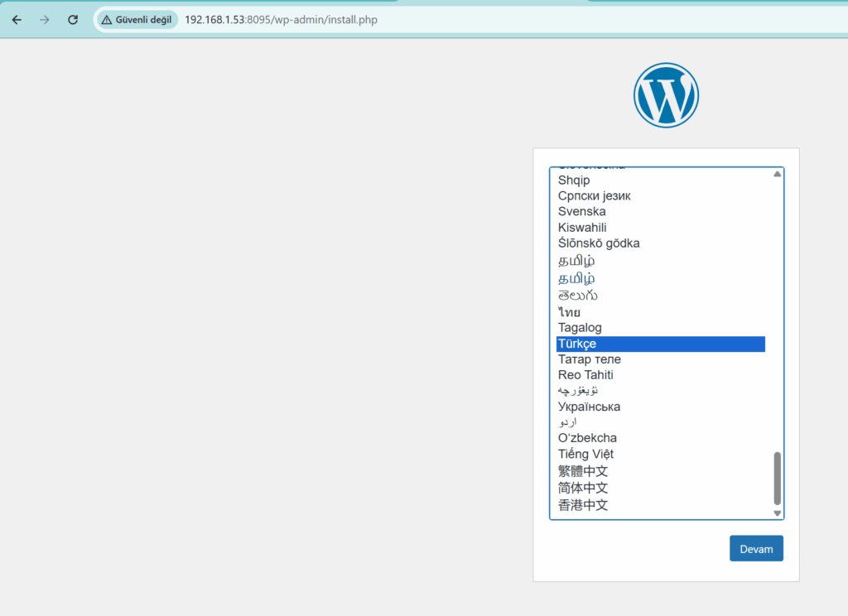The image size is (848, 616).
Task: Reload the install page
Action: coord(73,19)
